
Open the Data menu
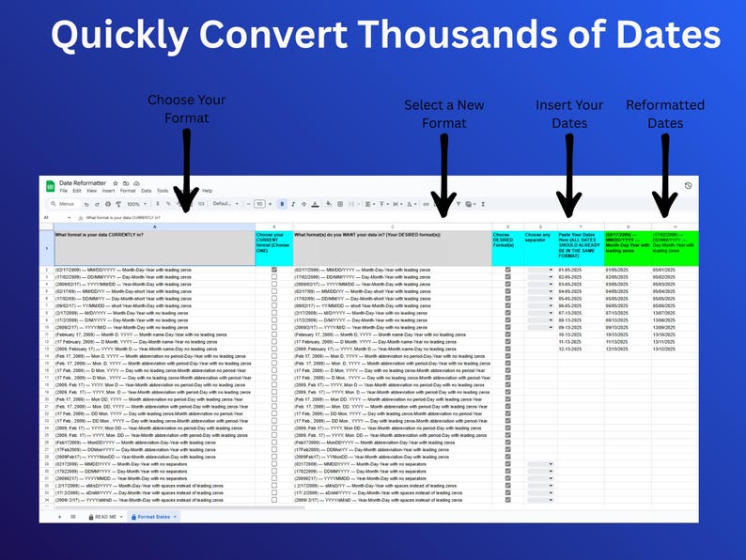pyautogui.click(x=146, y=191)
